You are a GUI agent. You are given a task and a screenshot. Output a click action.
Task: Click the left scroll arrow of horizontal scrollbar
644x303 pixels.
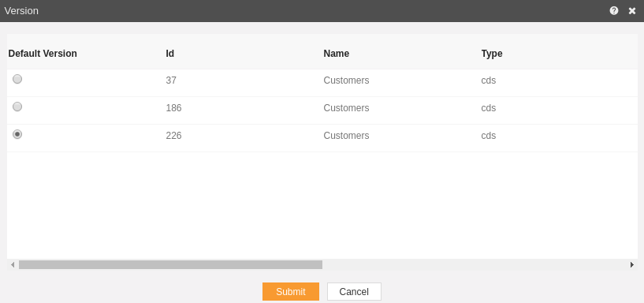[13, 265]
